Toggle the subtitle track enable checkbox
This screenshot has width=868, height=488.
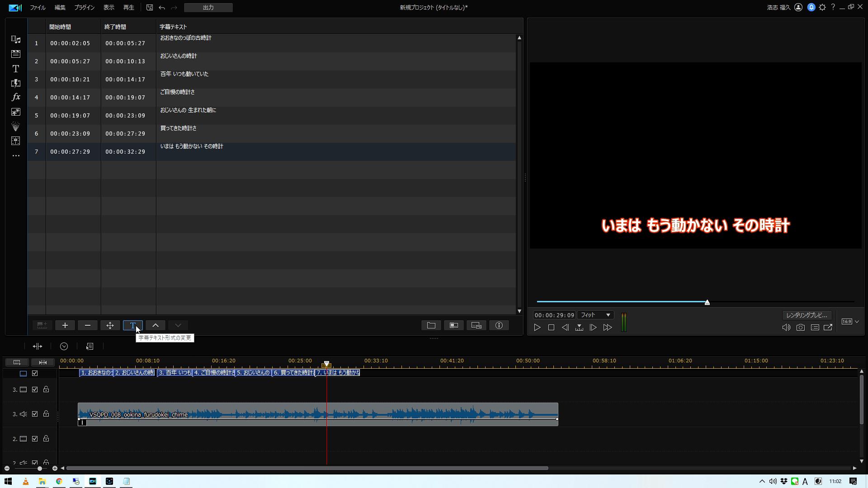[35, 373]
